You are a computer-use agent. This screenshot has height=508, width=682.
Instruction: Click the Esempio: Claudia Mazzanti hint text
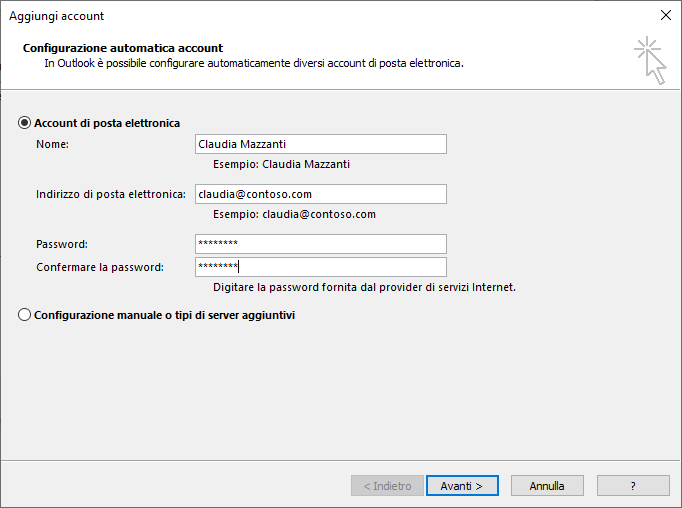click(x=281, y=164)
